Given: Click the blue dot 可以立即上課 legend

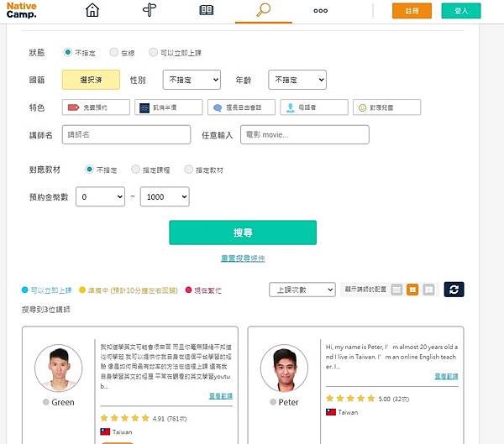Looking at the screenshot, I should tap(46, 290).
